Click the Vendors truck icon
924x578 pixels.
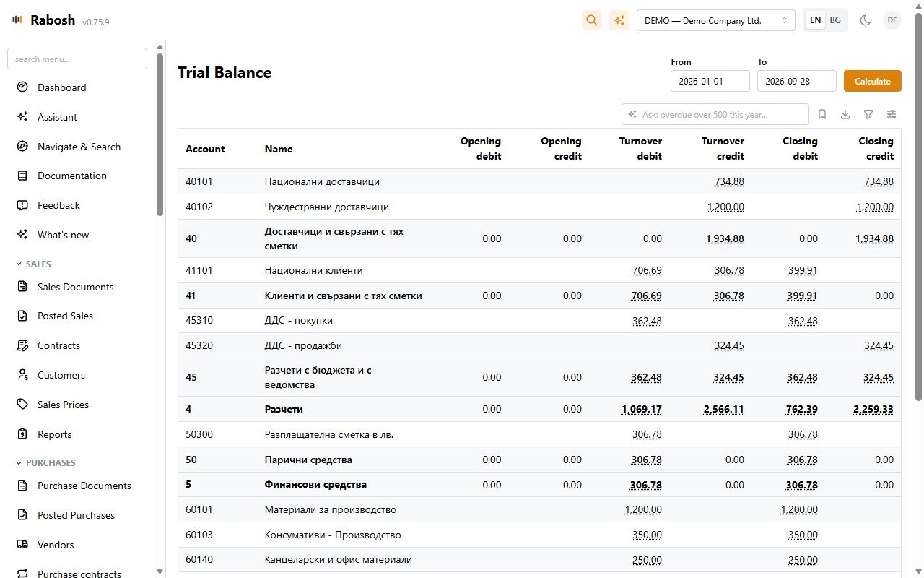tap(22, 545)
